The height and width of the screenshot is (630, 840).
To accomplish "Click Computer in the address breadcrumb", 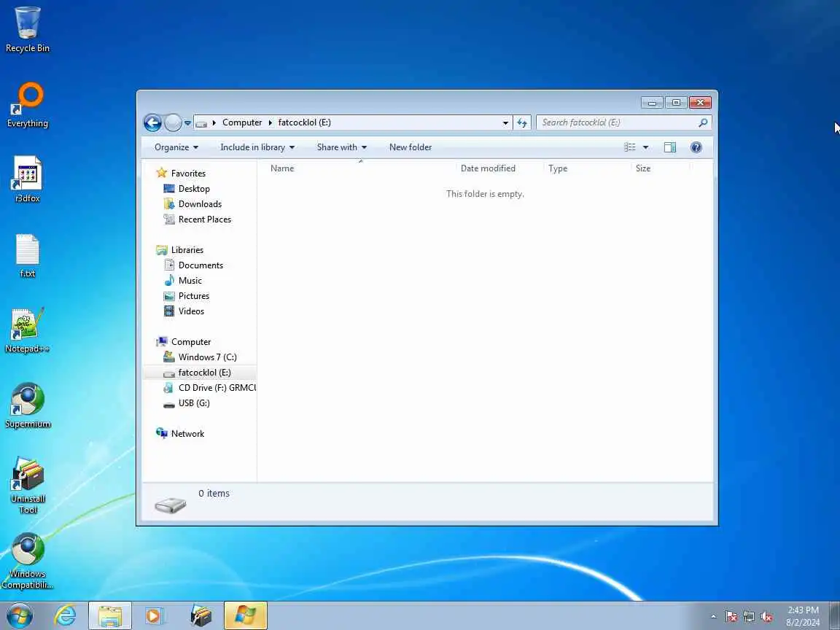I will click(242, 122).
